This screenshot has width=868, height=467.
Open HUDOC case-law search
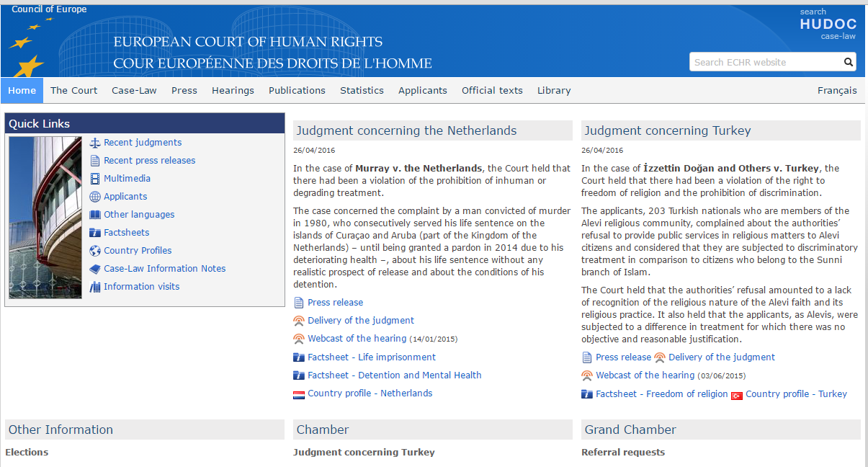[x=827, y=24]
